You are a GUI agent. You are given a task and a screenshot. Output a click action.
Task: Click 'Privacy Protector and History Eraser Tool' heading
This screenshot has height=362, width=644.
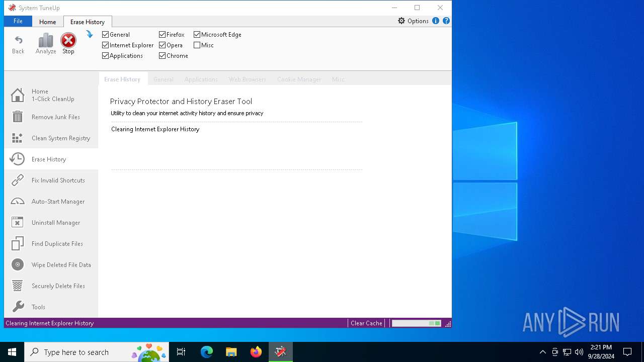pos(181,101)
